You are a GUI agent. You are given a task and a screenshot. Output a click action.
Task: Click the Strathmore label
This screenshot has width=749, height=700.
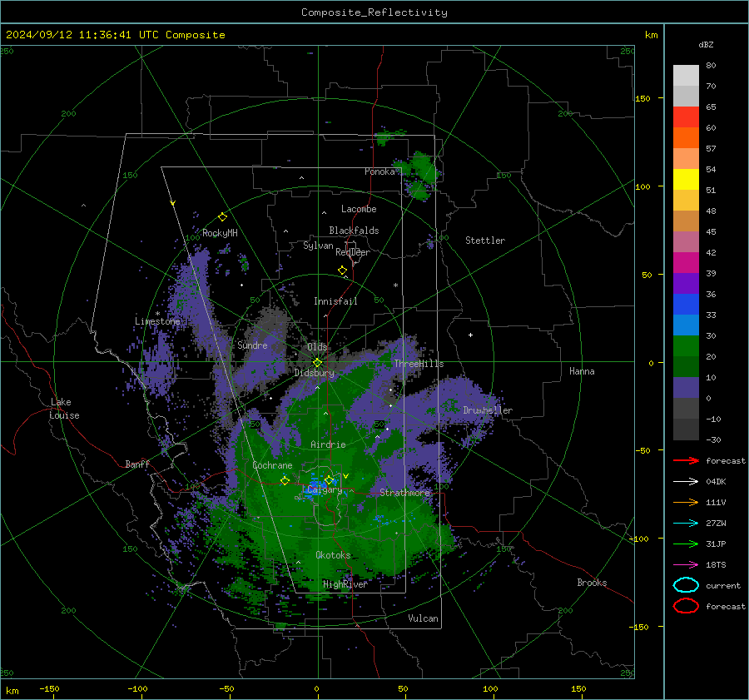tap(405, 493)
